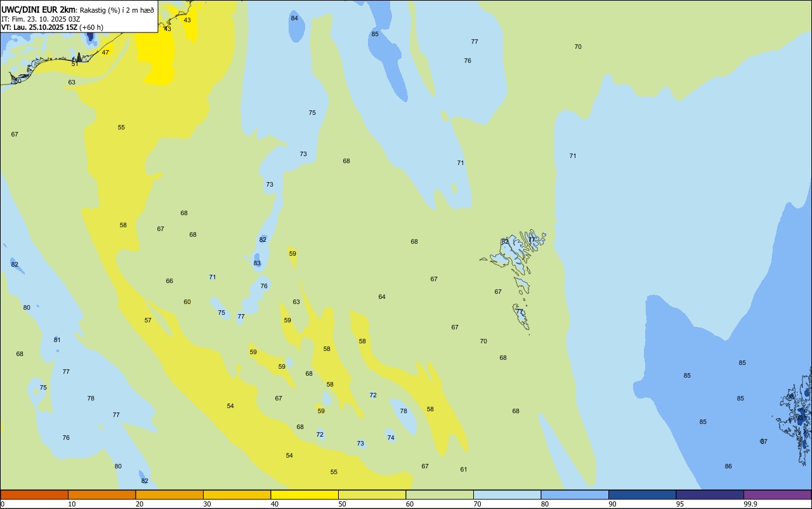Click the legend tick label '10'
This screenshot has height=509, width=812.
pos(72,504)
